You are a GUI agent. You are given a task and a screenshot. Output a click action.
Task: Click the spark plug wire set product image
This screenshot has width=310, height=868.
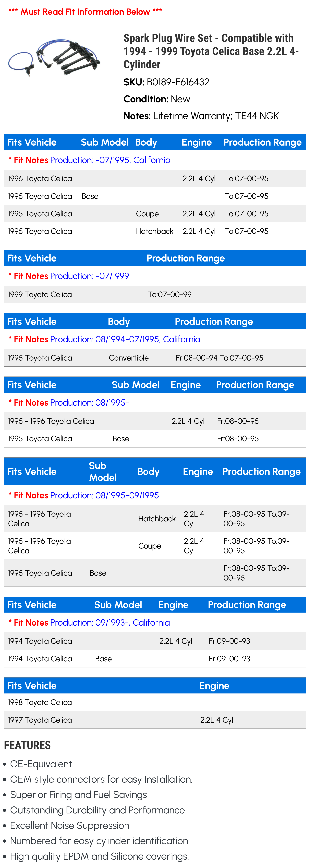pos(54,58)
